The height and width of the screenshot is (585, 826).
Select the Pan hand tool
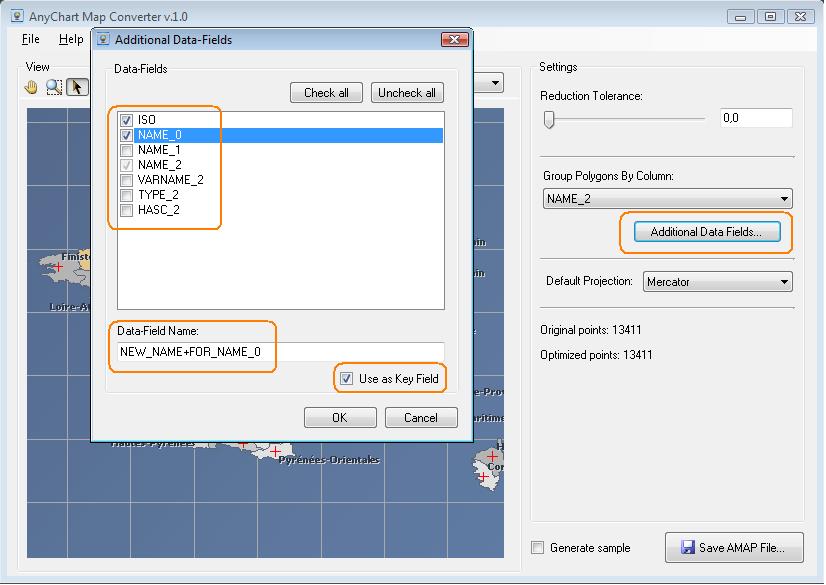point(32,87)
